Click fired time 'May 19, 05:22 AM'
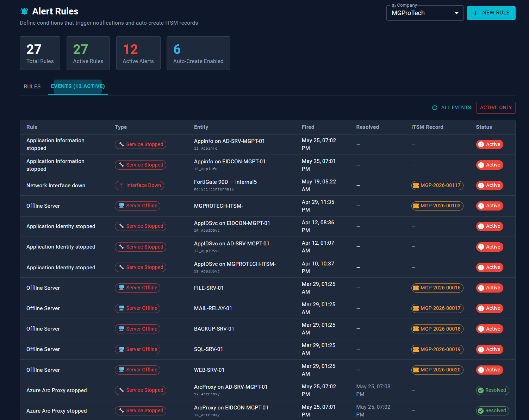The width and height of the screenshot is (529, 420). point(319,186)
